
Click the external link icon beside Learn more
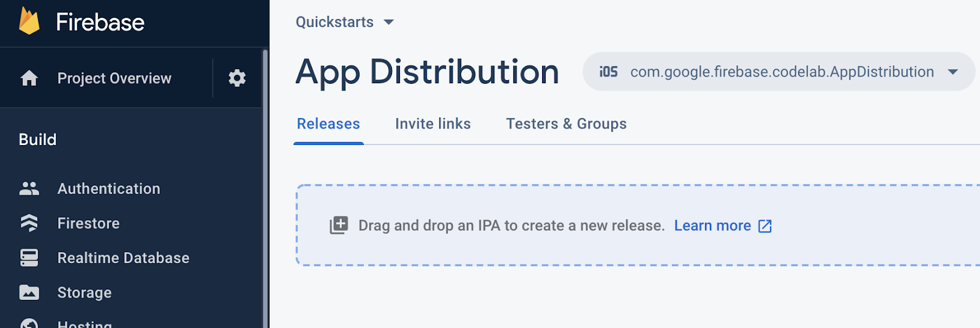click(765, 226)
